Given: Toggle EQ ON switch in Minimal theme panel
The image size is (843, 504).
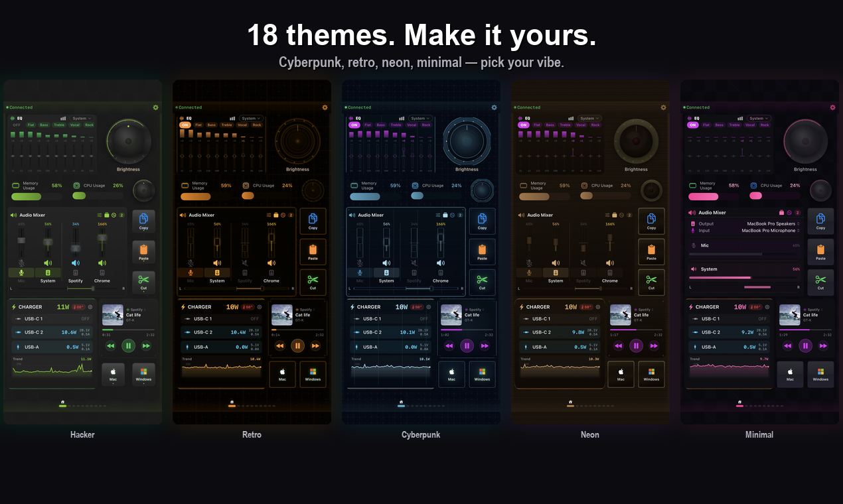Looking at the screenshot, I should [693, 125].
